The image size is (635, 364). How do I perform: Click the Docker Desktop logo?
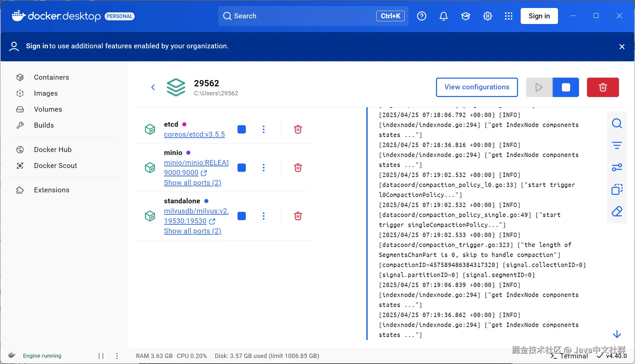tap(56, 16)
